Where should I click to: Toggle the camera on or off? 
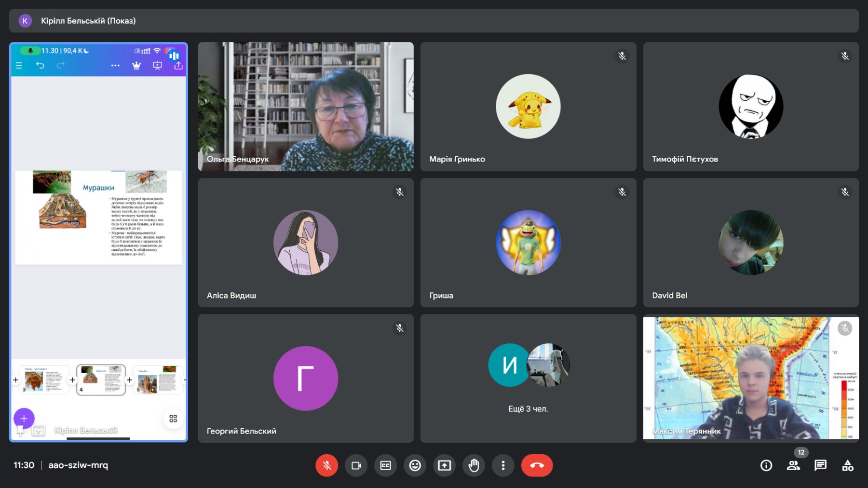(x=356, y=465)
